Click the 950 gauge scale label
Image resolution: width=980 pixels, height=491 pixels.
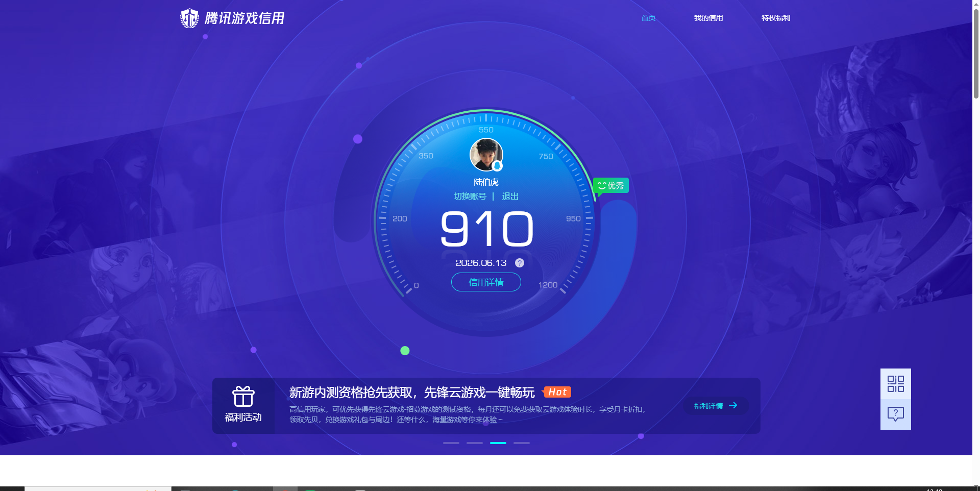coord(573,218)
